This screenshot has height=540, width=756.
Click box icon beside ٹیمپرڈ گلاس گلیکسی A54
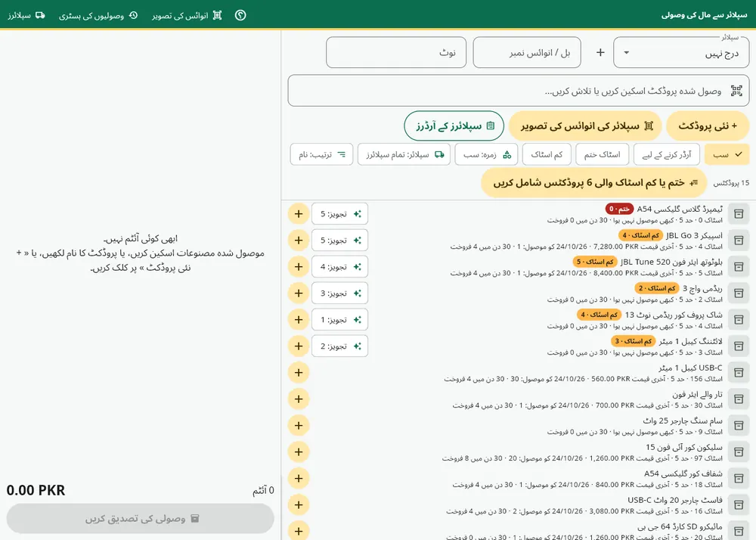tap(739, 213)
